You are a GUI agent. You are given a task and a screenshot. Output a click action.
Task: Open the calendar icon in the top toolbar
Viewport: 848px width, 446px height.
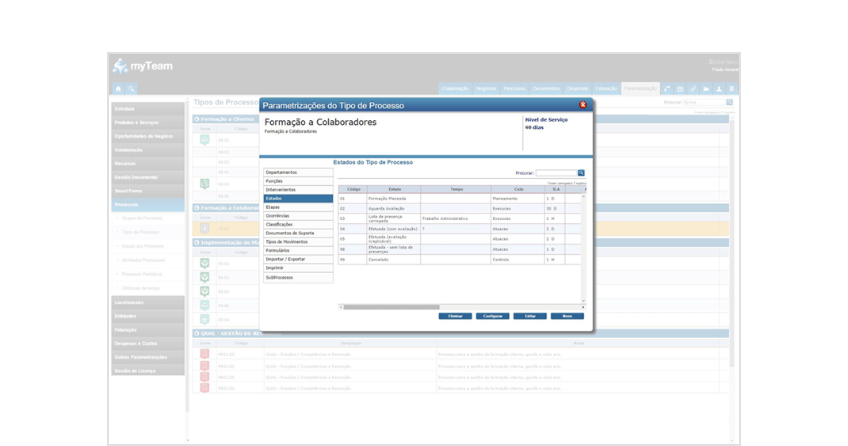pos(680,89)
